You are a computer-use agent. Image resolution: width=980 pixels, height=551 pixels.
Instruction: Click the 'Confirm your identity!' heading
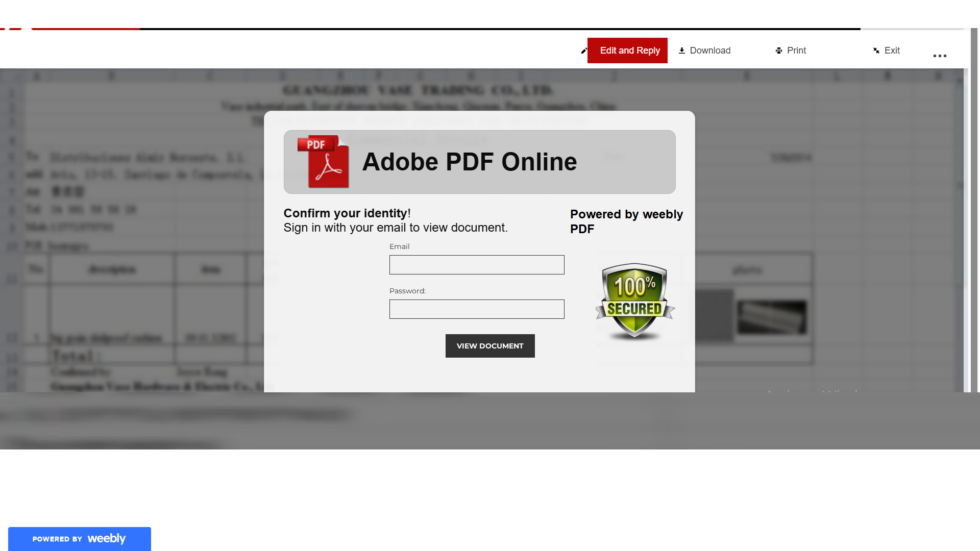[347, 213]
